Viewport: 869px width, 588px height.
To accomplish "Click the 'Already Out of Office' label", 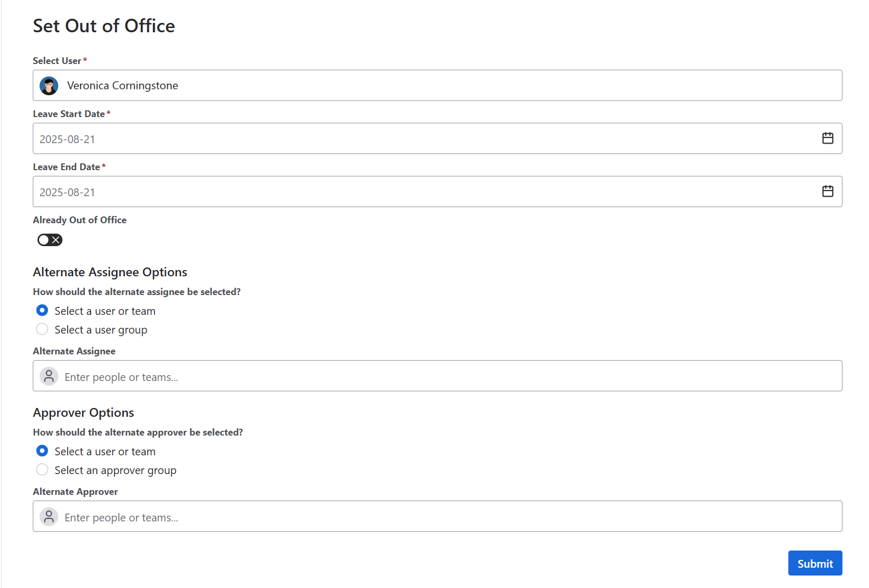I will [80, 220].
